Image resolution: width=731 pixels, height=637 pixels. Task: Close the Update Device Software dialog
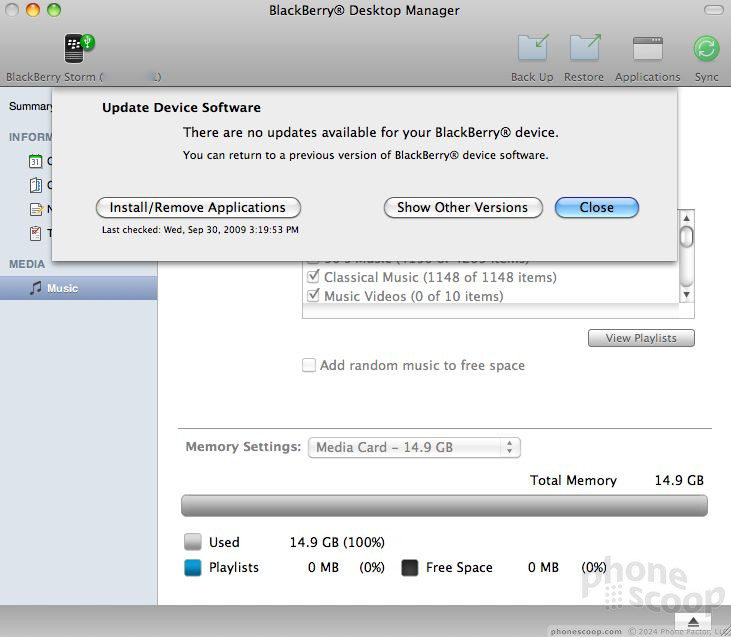coord(597,208)
